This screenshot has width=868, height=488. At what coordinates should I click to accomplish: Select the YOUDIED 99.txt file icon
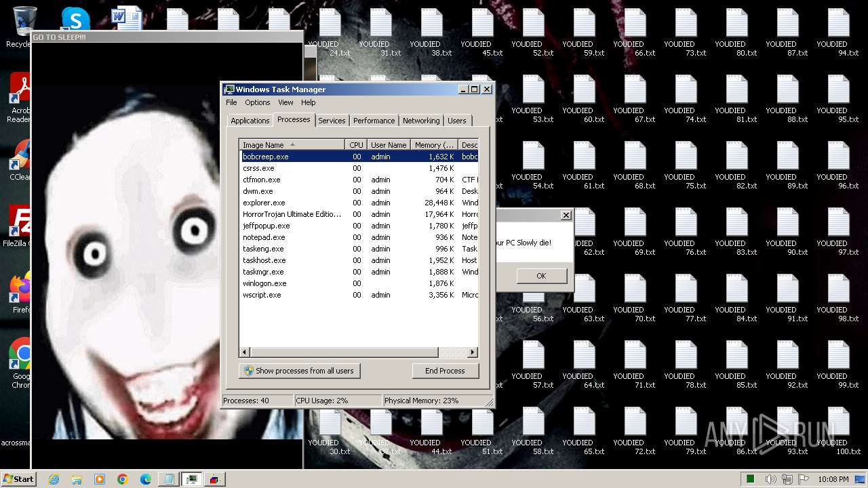click(x=838, y=365)
